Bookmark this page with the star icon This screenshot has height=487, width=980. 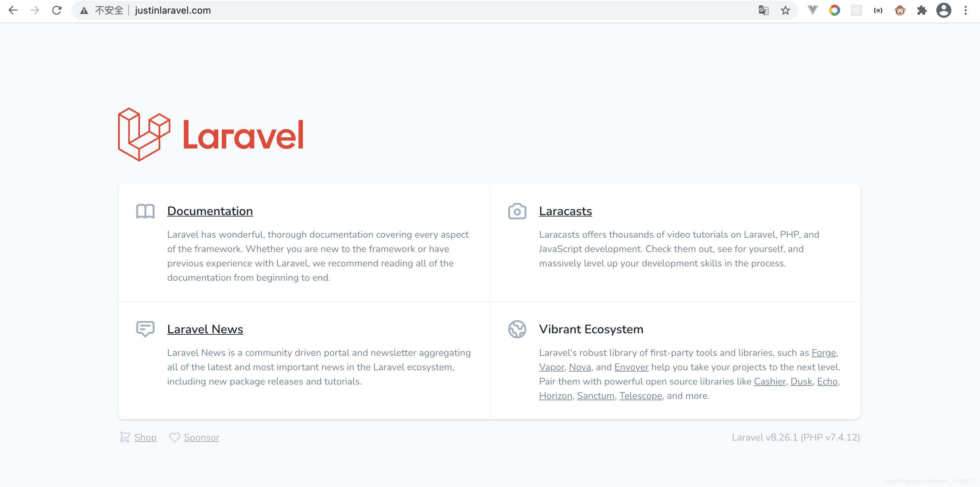click(x=785, y=10)
